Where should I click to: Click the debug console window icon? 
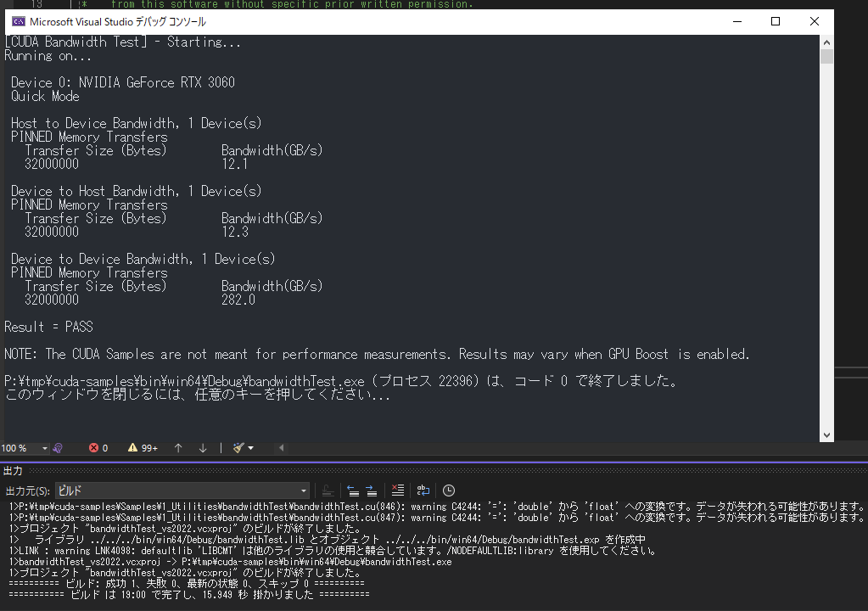pyautogui.click(x=19, y=21)
